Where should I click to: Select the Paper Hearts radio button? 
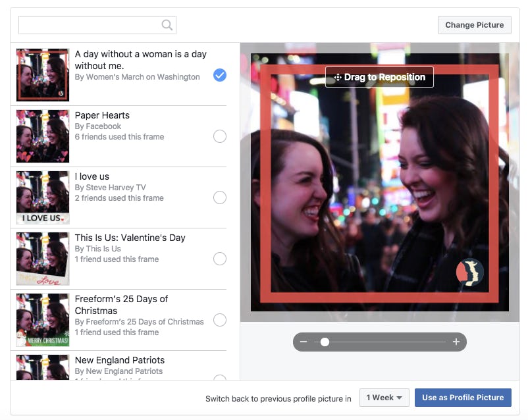(x=220, y=136)
